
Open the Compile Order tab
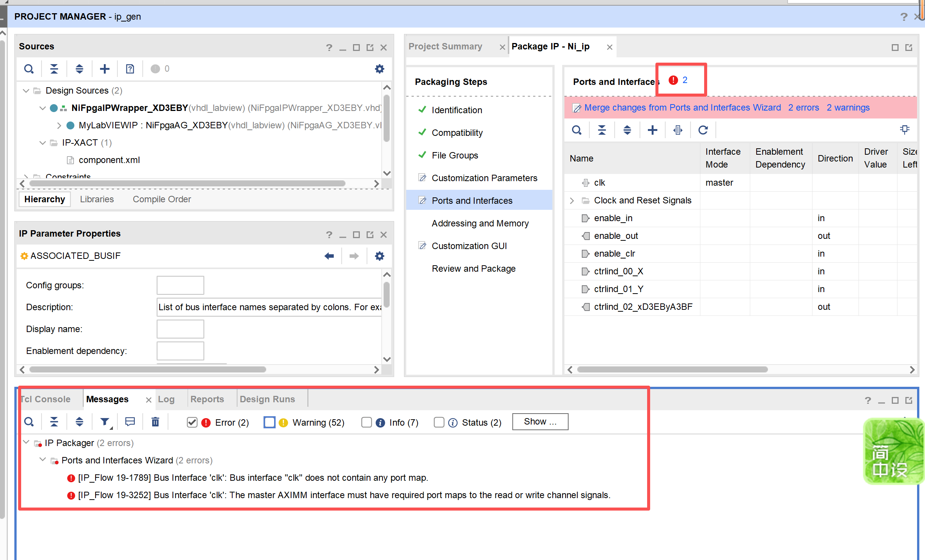click(162, 199)
